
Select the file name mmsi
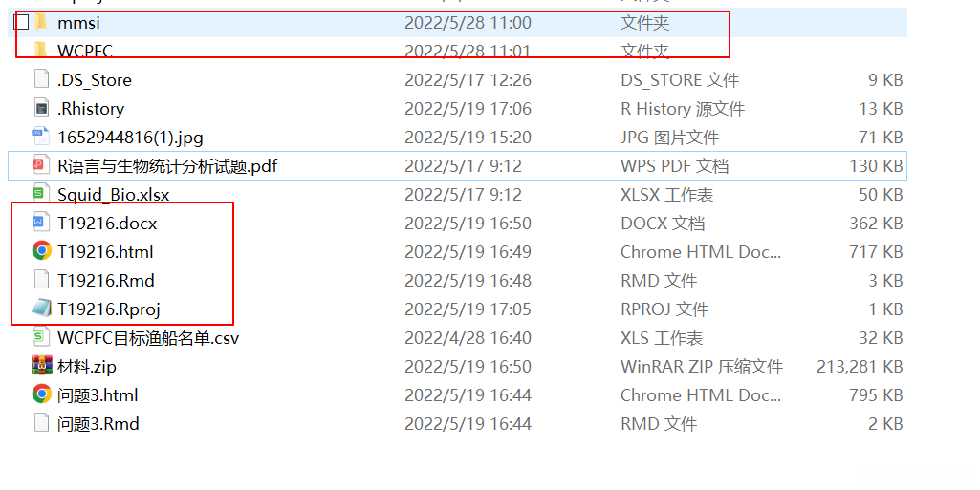click(78, 23)
